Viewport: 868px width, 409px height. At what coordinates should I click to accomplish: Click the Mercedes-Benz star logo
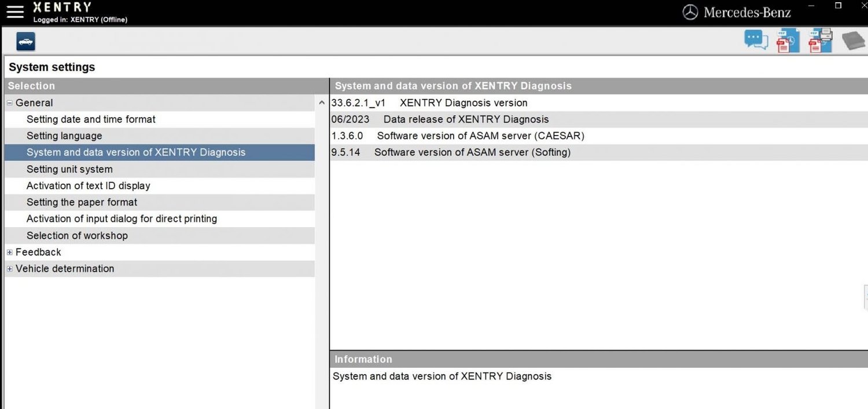point(690,12)
